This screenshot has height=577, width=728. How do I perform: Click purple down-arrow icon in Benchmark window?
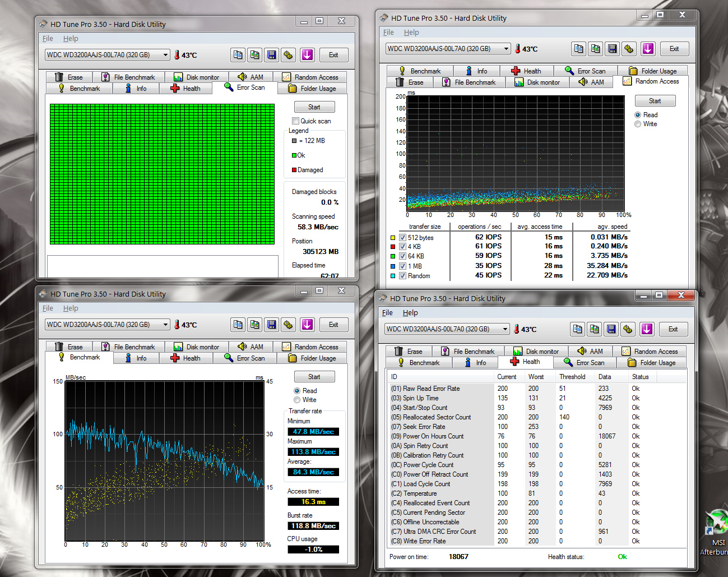pyautogui.click(x=307, y=325)
